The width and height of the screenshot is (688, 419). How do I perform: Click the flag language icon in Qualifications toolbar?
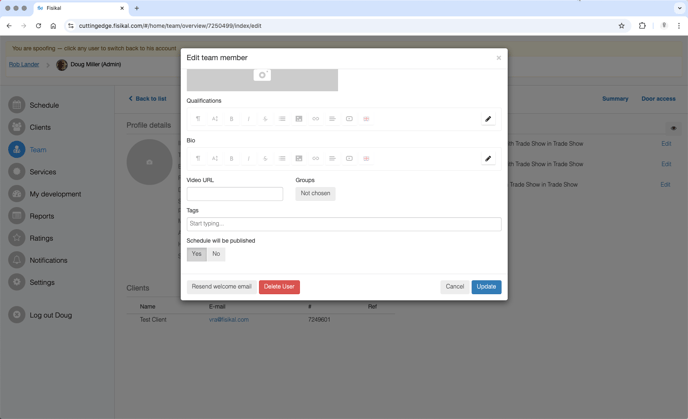tap(366, 119)
